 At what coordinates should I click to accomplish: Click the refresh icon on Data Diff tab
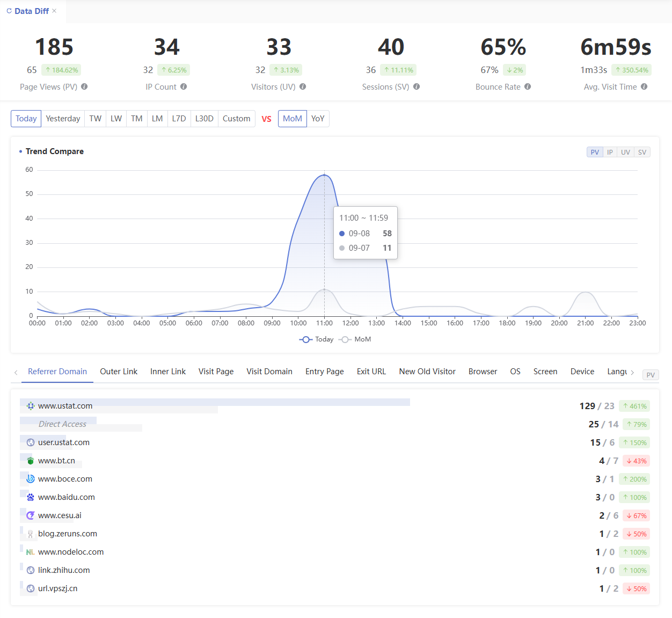(x=9, y=11)
